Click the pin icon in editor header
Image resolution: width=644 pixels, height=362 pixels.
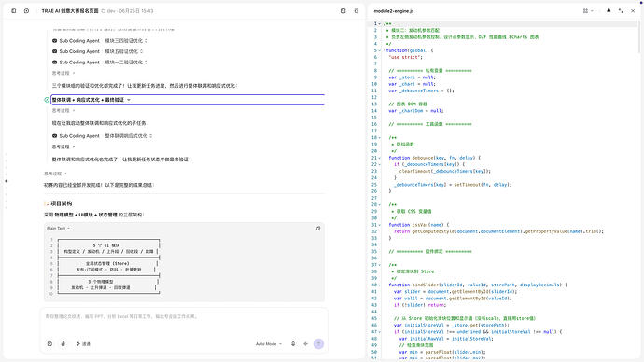pos(609,11)
